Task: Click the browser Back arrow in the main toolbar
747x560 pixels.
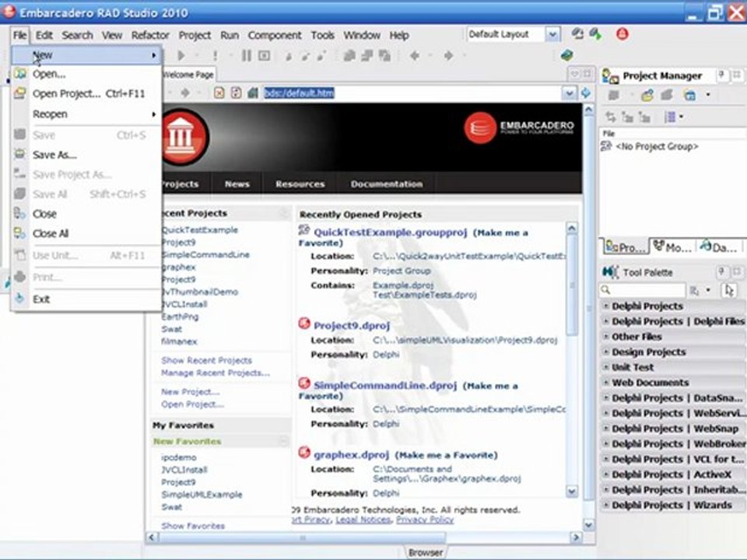Action: tap(415, 56)
